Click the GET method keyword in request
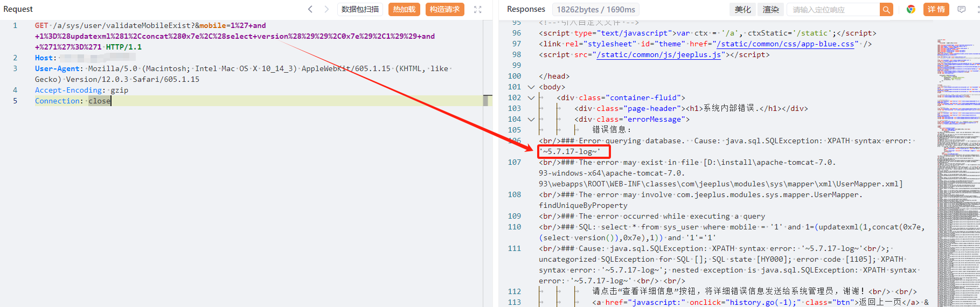Screen dimensions: 980x307 click(x=41, y=25)
